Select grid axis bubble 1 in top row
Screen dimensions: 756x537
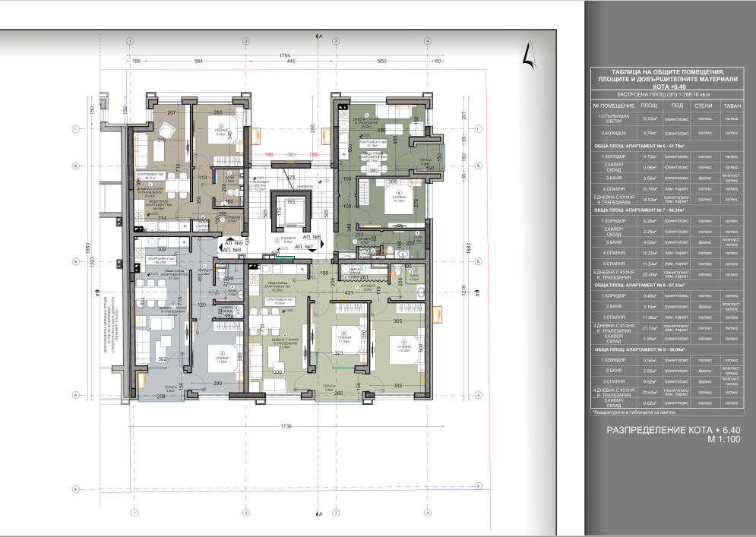131,41
